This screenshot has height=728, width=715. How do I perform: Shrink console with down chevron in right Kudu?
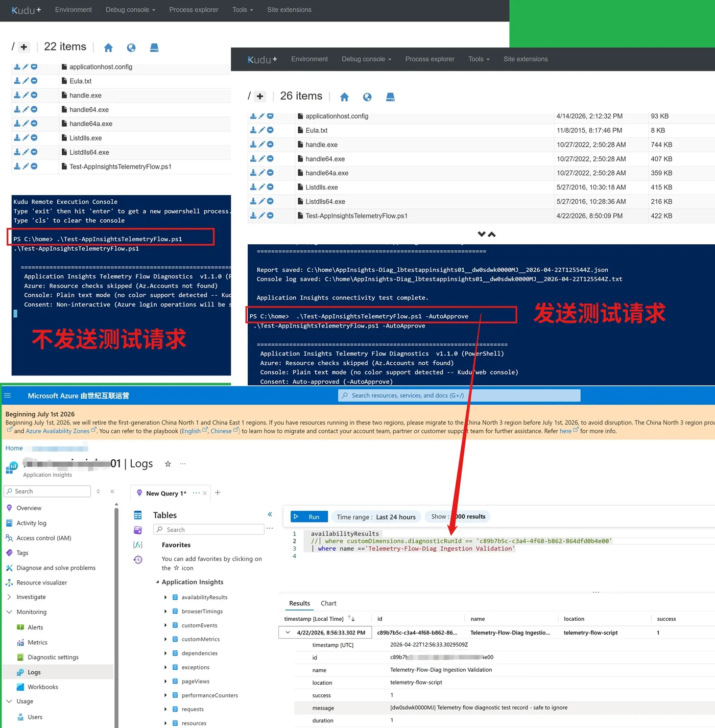point(482,234)
